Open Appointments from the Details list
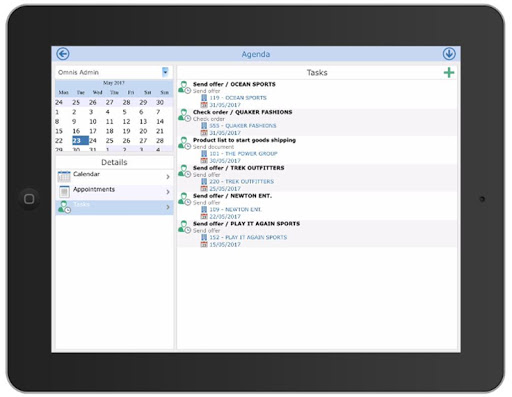Screen dimensions: 512x397 (114, 192)
